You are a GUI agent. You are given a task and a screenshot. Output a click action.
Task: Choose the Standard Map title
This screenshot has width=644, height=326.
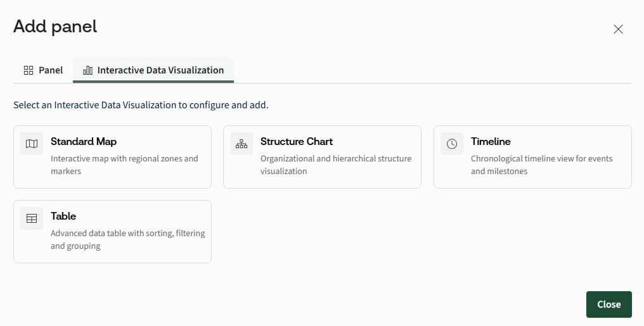(x=84, y=141)
